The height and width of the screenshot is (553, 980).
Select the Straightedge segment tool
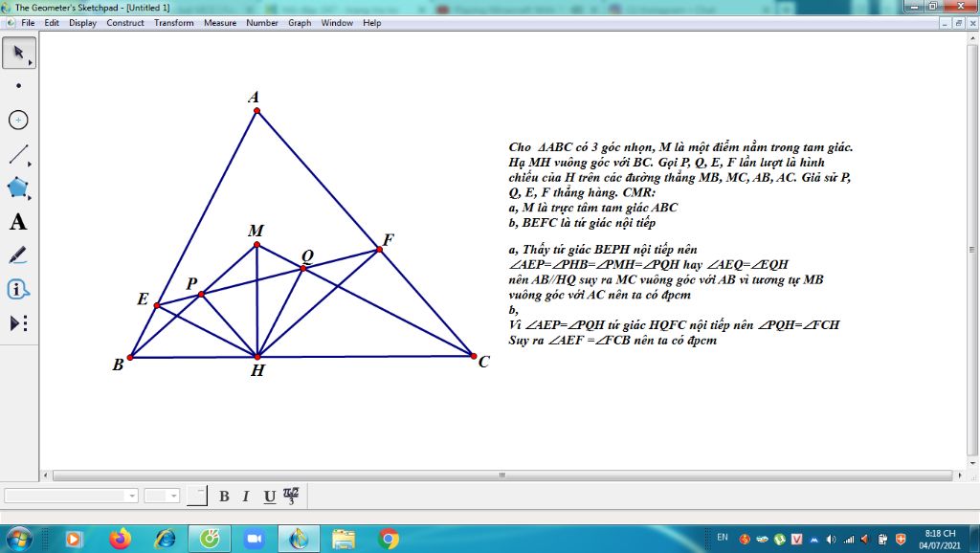point(19,154)
